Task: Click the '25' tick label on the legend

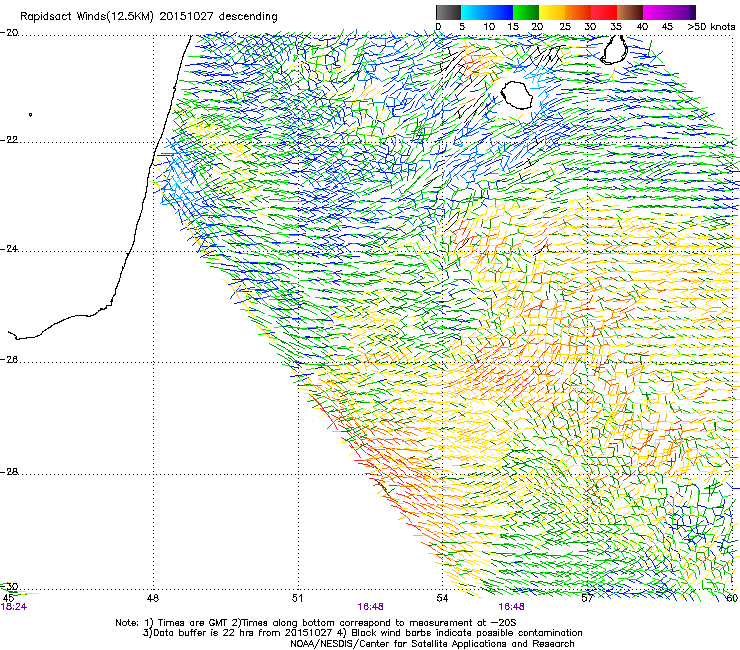Action: (565, 27)
